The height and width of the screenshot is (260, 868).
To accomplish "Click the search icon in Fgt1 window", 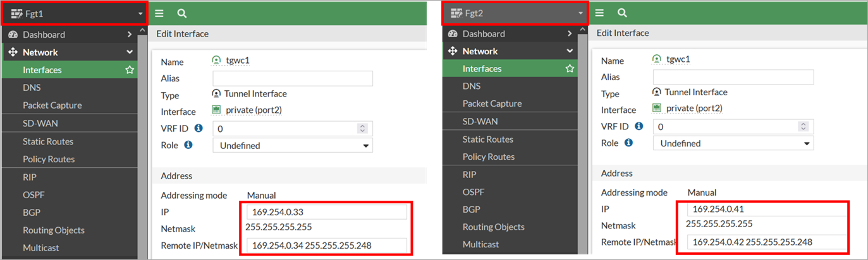I will (181, 13).
